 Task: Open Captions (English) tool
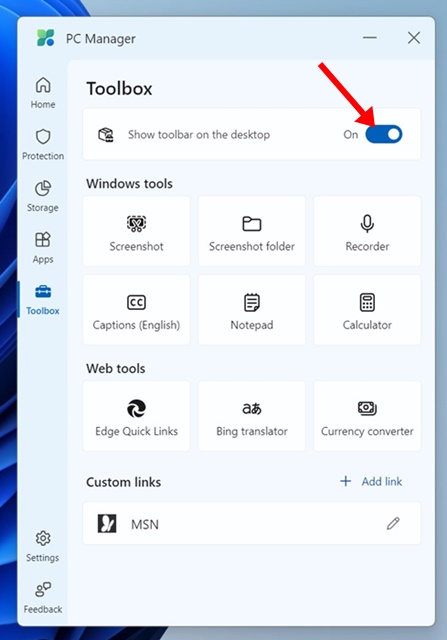click(x=136, y=310)
